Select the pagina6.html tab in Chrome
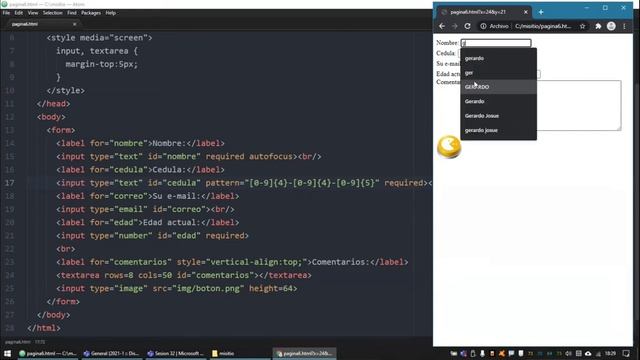The height and width of the screenshot is (360, 640). [484, 12]
